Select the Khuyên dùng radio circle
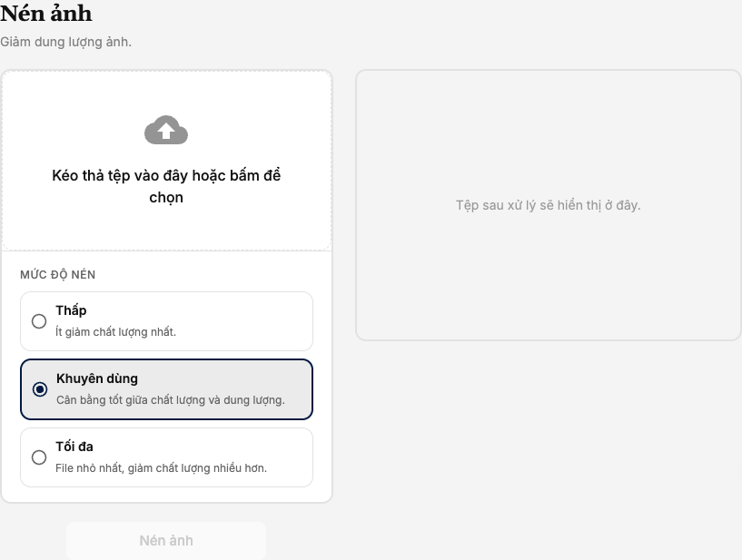Image resolution: width=742 pixels, height=560 pixels. click(x=40, y=389)
